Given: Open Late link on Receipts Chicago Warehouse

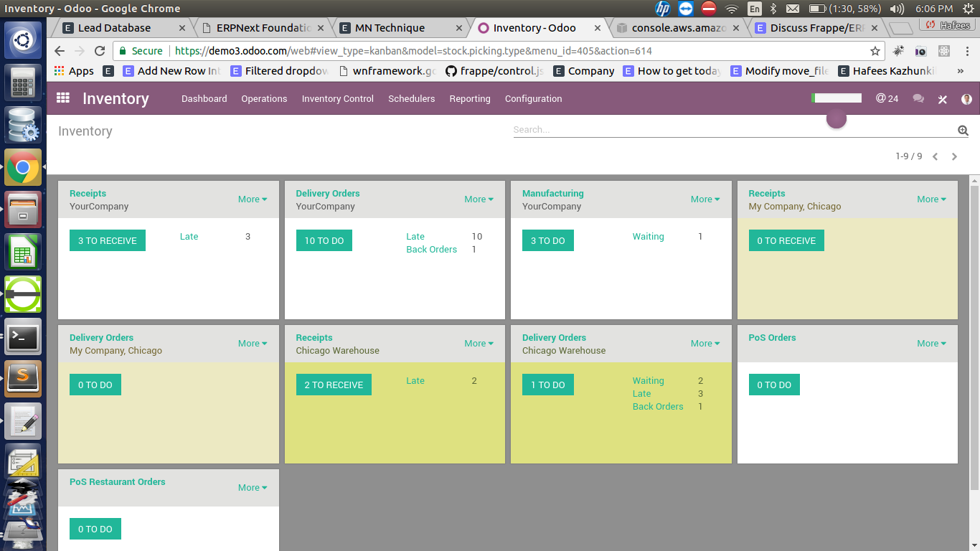Looking at the screenshot, I should point(415,381).
